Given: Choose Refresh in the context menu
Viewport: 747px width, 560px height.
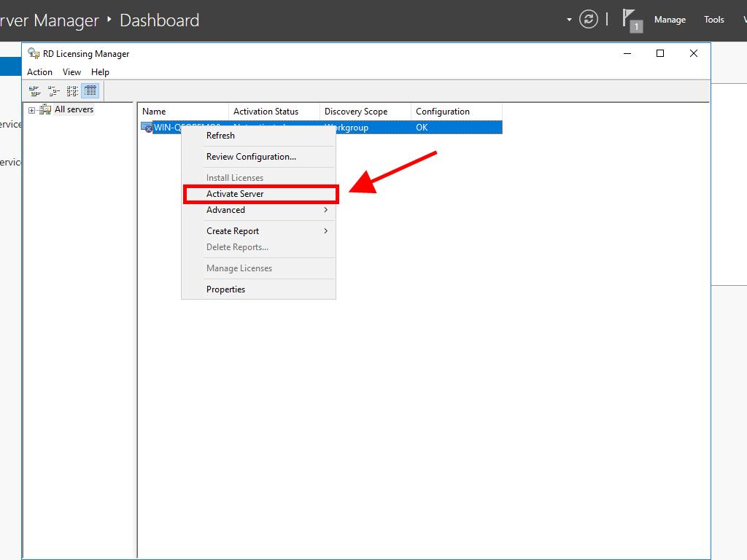Looking at the screenshot, I should [220, 136].
